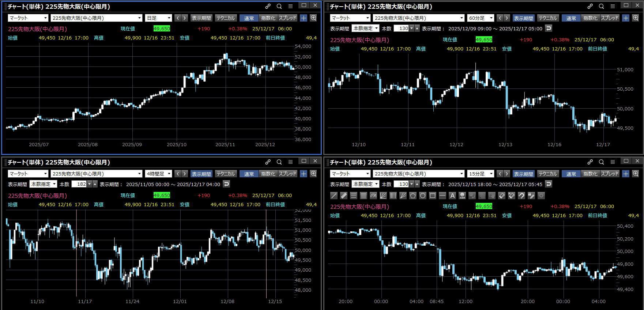Click link icon on 60-minute chart panel
644x310 pixels.
[x=590, y=6]
